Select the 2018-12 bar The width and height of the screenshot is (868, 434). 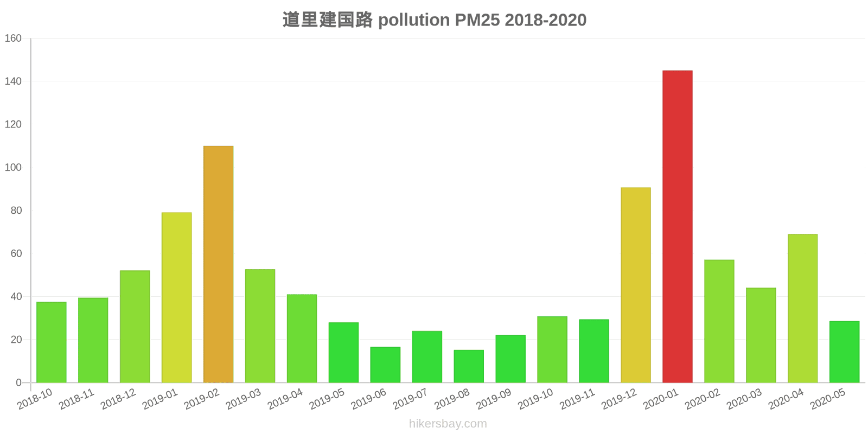point(135,327)
